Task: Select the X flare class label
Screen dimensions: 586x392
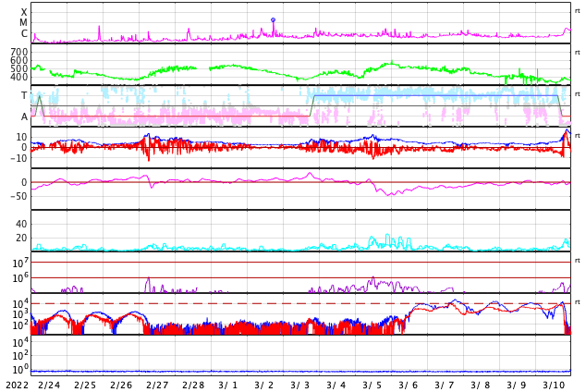Action: tap(24, 12)
